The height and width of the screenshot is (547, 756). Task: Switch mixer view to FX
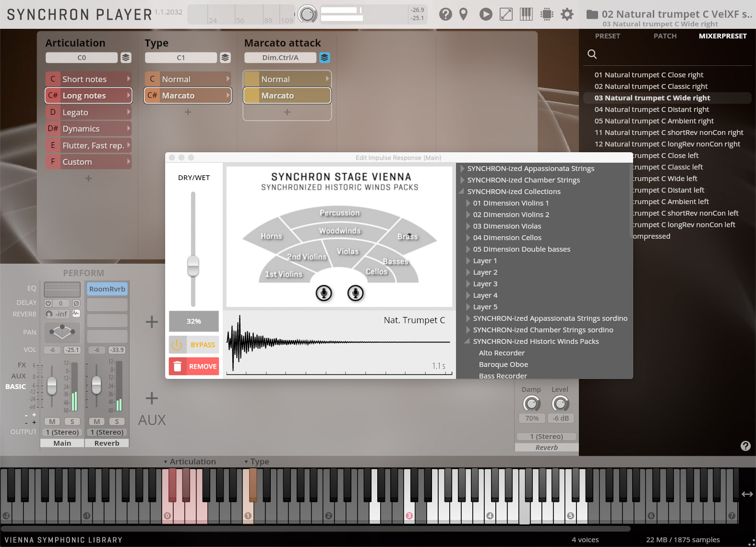22,365
